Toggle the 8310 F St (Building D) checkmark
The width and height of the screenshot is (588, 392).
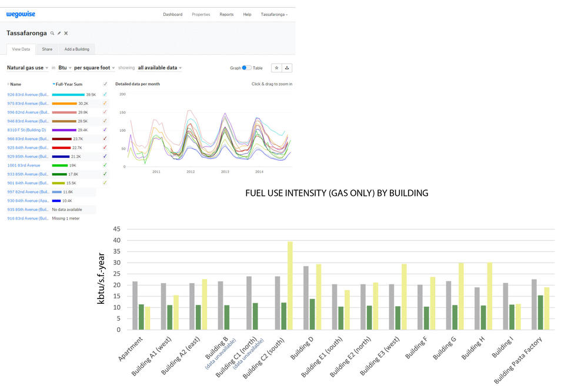(105, 129)
